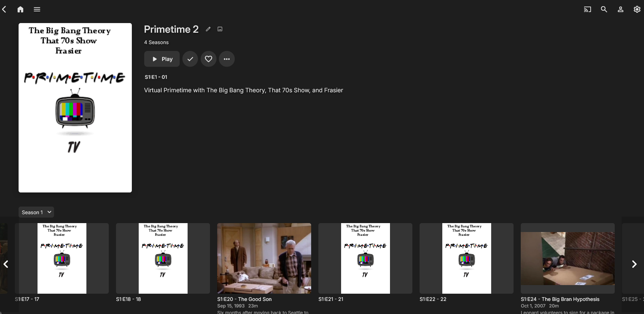This screenshot has height=314, width=644.
Task: Expand the Season 1 dropdown
Action: (x=36, y=212)
